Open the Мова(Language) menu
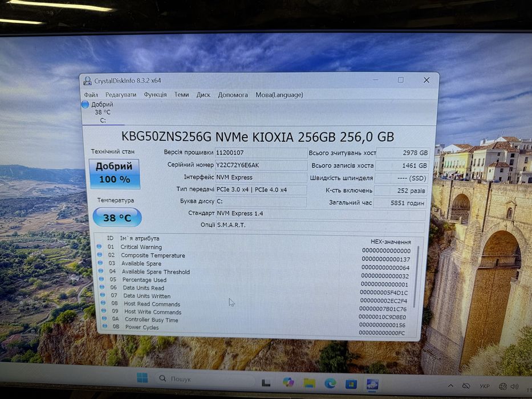 tap(279, 95)
